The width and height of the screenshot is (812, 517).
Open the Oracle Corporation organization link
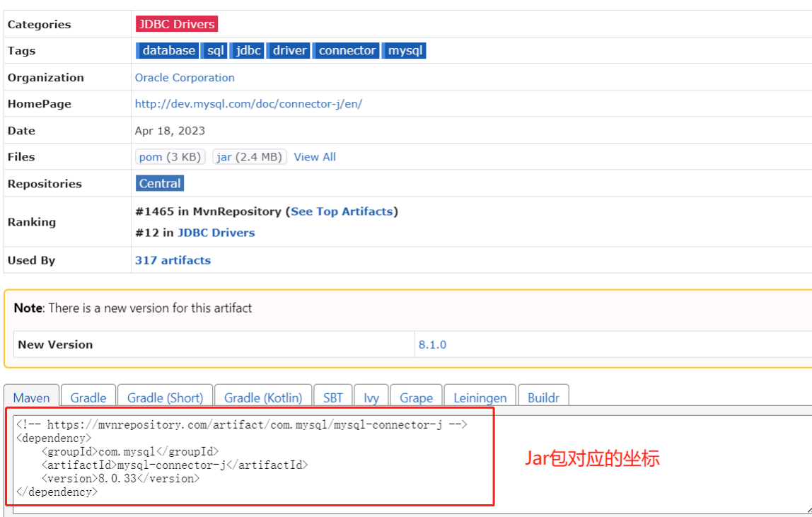185,78
